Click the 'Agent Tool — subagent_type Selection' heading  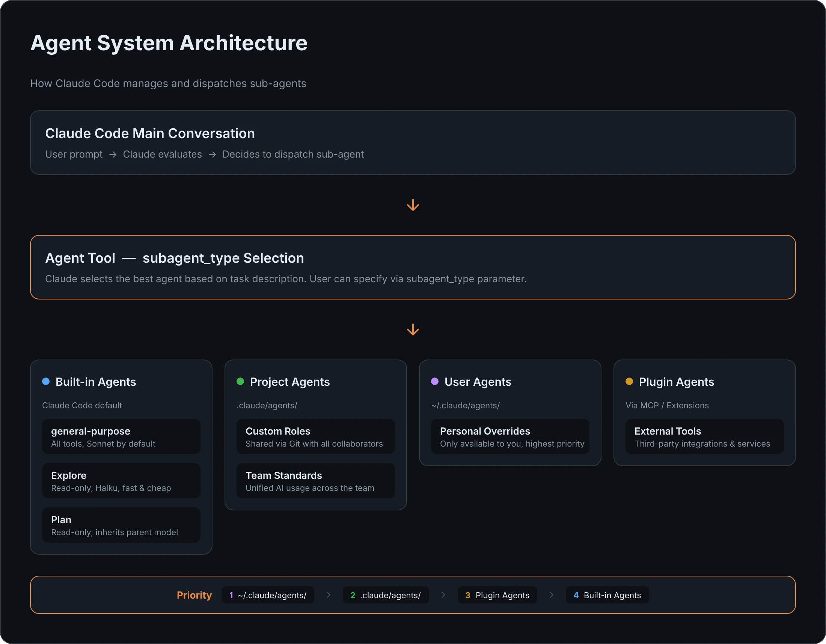click(x=175, y=258)
